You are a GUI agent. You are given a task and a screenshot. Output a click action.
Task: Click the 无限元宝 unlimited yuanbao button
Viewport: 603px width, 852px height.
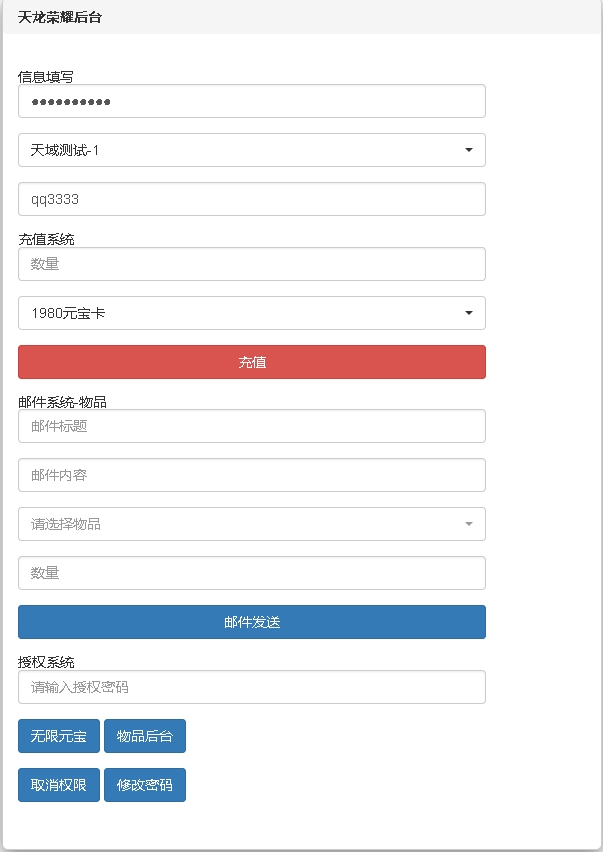pyautogui.click(x=58, y=735)
